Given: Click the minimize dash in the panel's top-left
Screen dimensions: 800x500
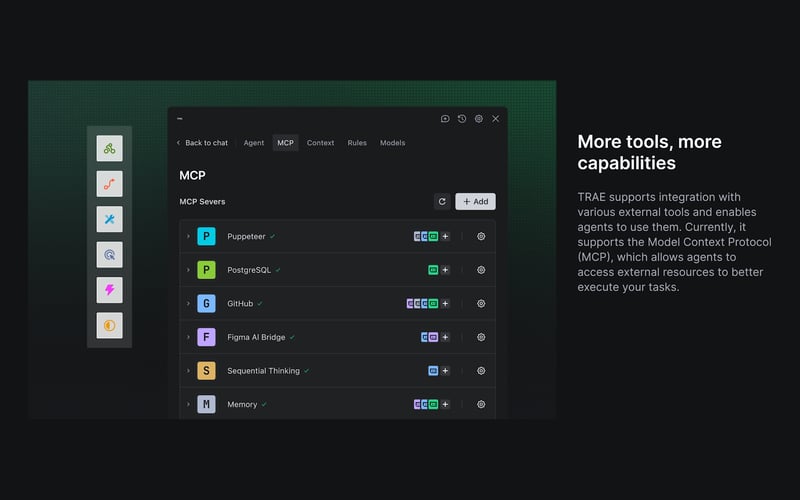Looking at the screenshot, I should 180,118.
